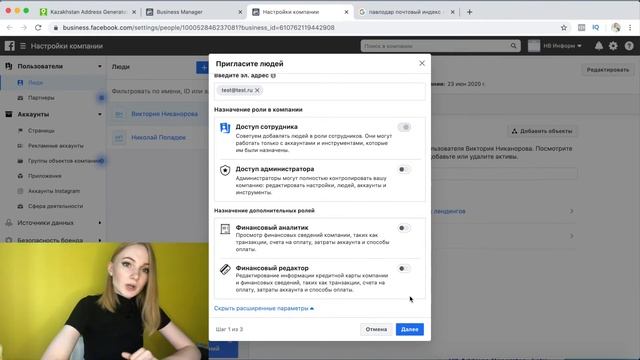This screenshot has height=360, width=640.
Task: Open the settings gear icon in header
Action: pos(613,46)
